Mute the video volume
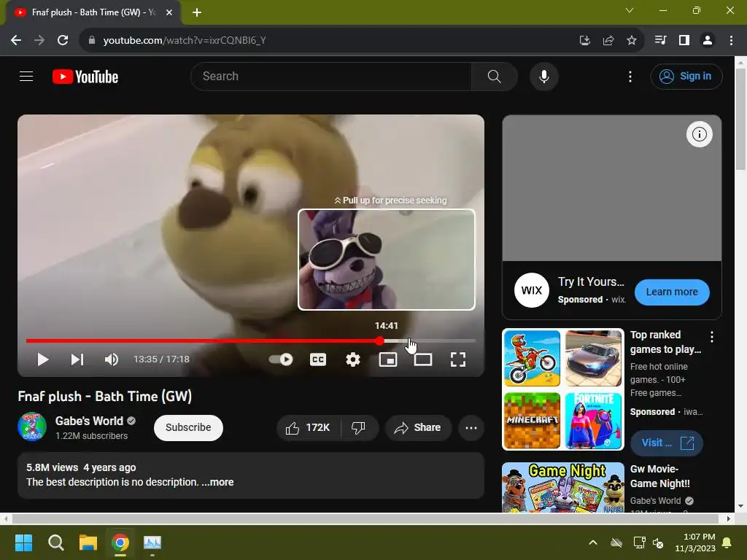Viewport: 747px width, 560px height. tap(111, 359)
